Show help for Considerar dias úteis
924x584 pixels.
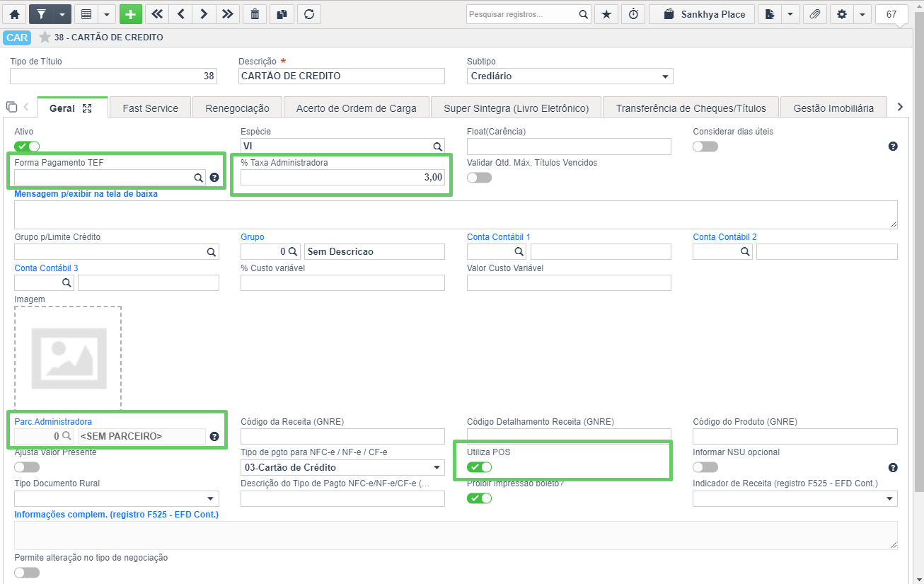coord(893,147)
